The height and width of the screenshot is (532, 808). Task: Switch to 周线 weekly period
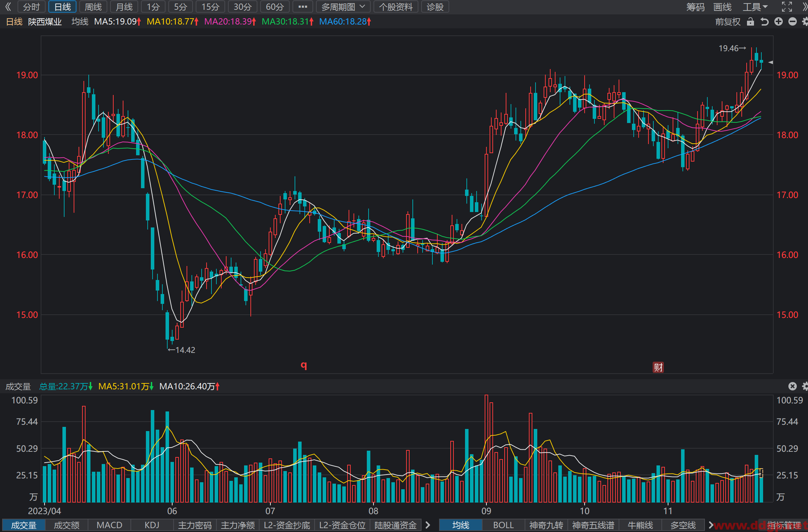tap(93, 7)
